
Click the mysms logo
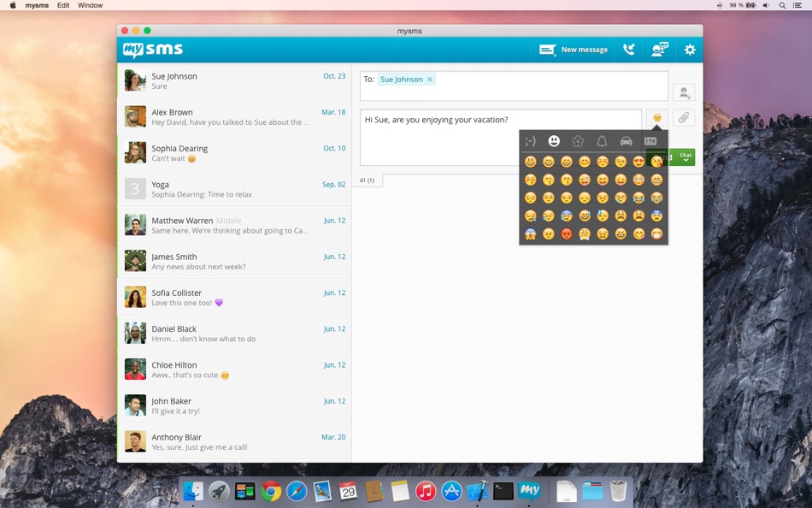(153, 50)
